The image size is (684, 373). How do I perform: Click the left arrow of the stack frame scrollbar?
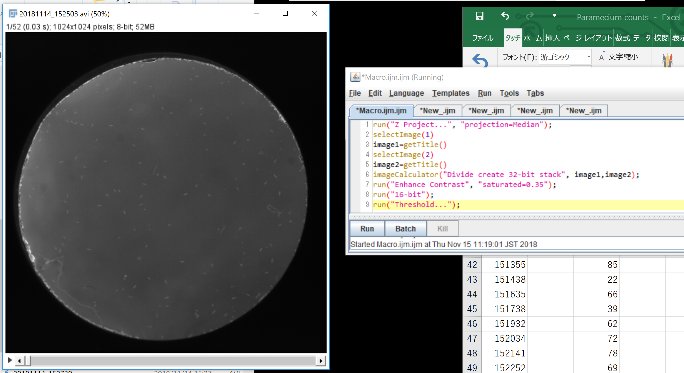click(x=20, y=361)
